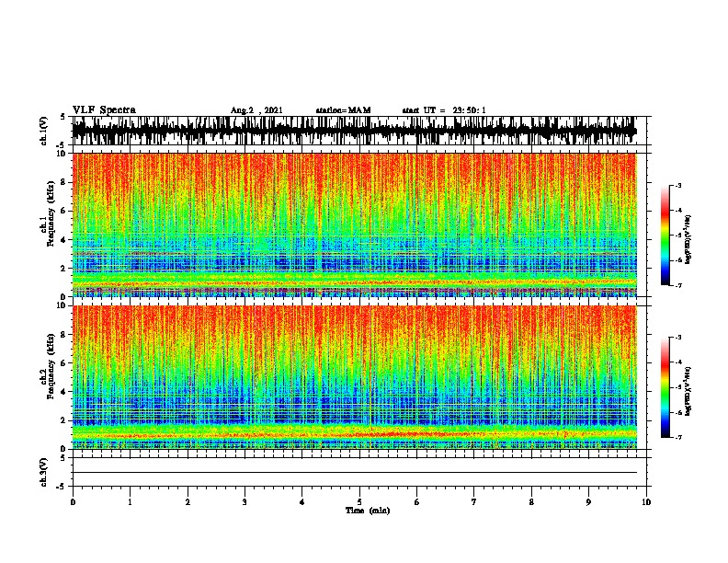Click time axis tick label "3"
728x563 pixels.
(245, 502)
